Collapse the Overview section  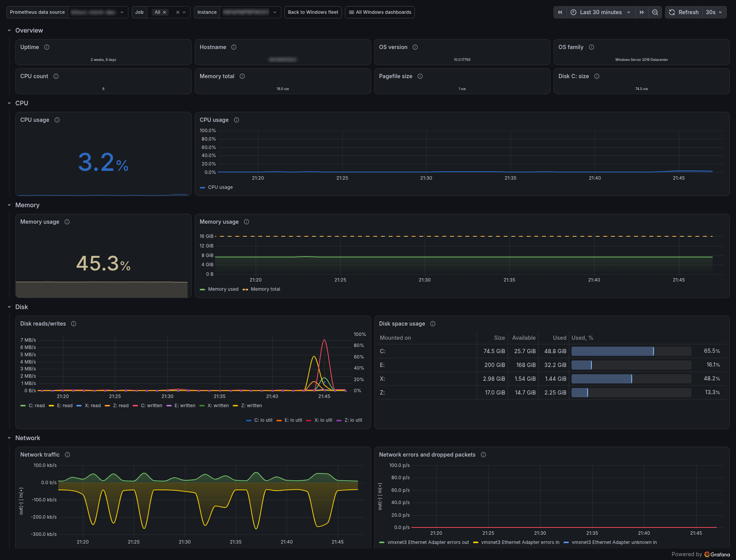click(9, 30)
